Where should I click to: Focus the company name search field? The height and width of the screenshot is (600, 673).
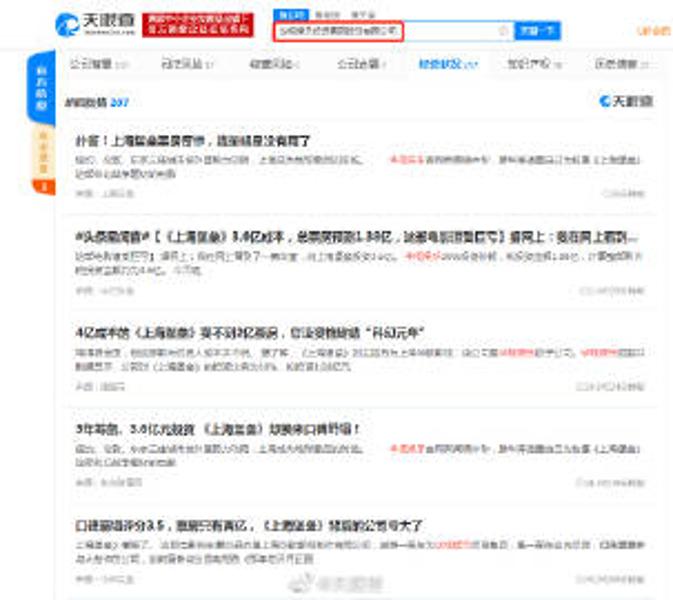tap(385, 31)
